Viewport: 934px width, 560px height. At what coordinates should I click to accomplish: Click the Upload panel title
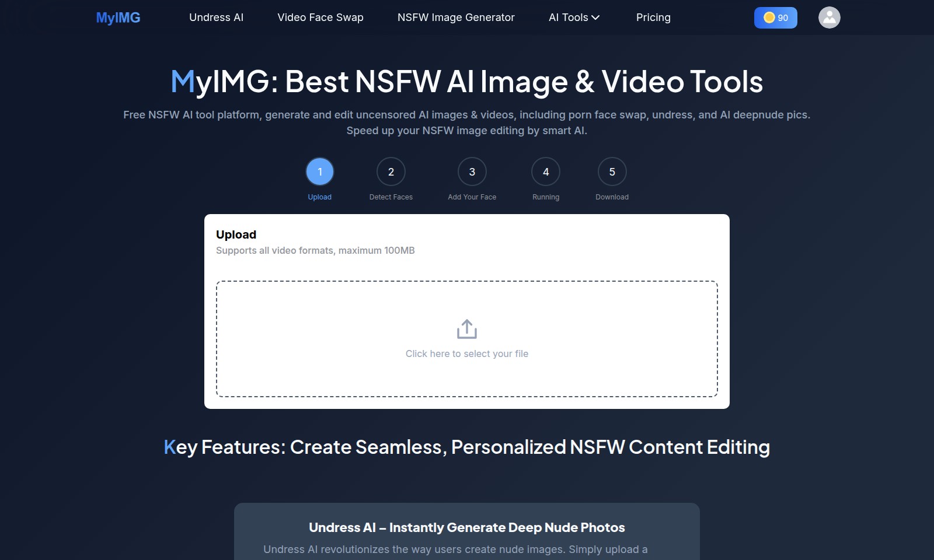pyautogui.click(x=236, y=234)
